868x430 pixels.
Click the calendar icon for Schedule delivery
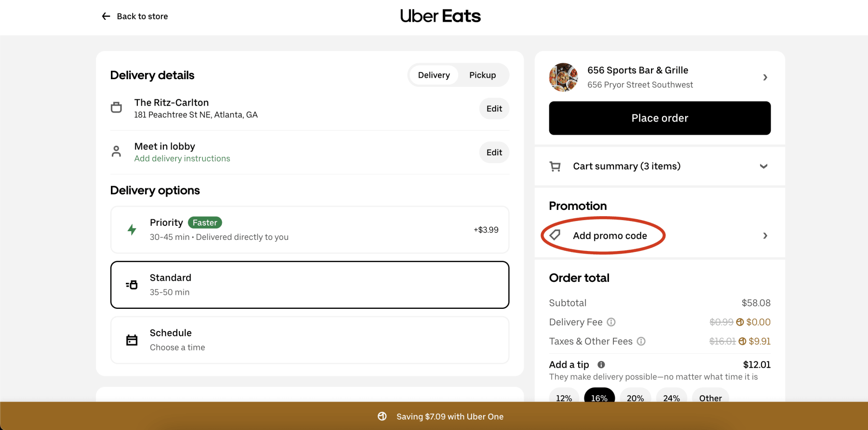(x=131, y=339)
